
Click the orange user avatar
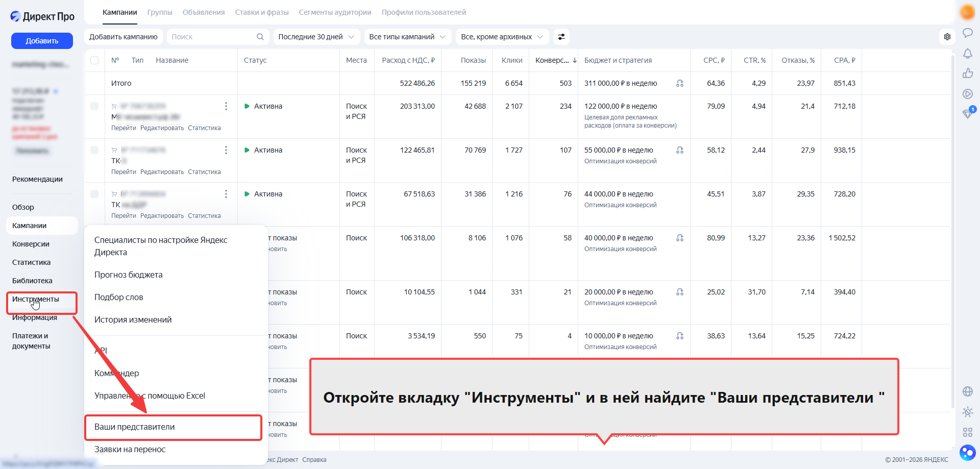(x=967, y=12)
